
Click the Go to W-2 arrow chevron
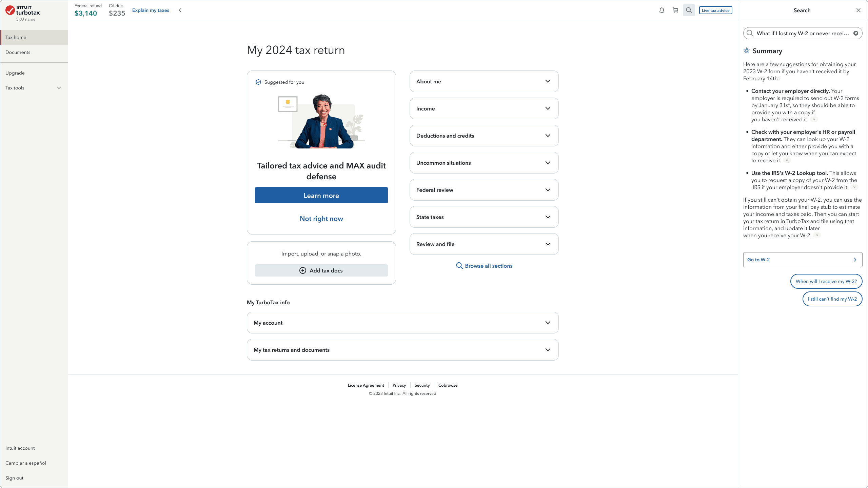coord(855,260)
